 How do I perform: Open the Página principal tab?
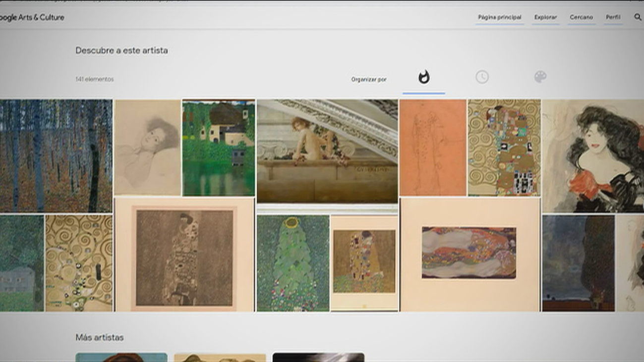pos(499,17)
